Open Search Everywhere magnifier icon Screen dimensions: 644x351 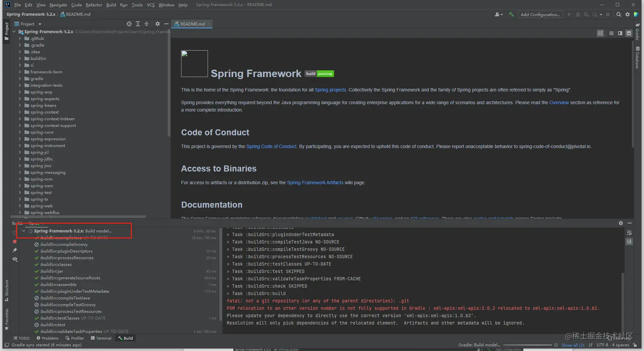pos(619,14)
